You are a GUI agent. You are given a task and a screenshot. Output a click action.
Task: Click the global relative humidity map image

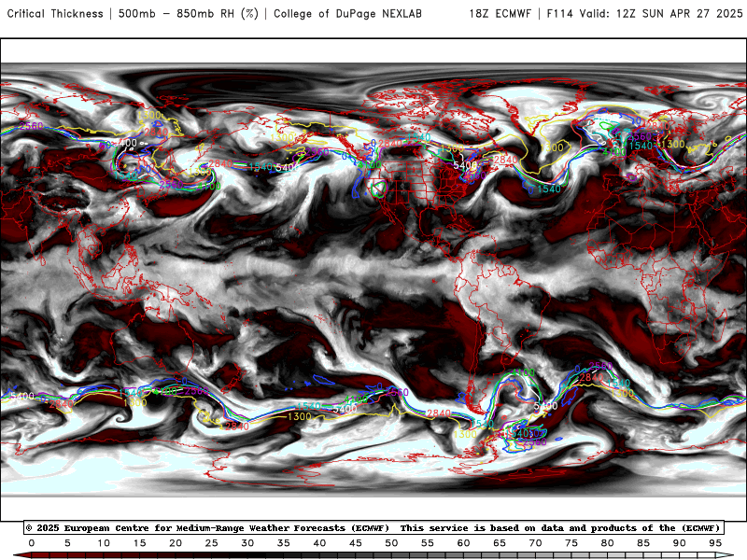click(x=373, y=279)
